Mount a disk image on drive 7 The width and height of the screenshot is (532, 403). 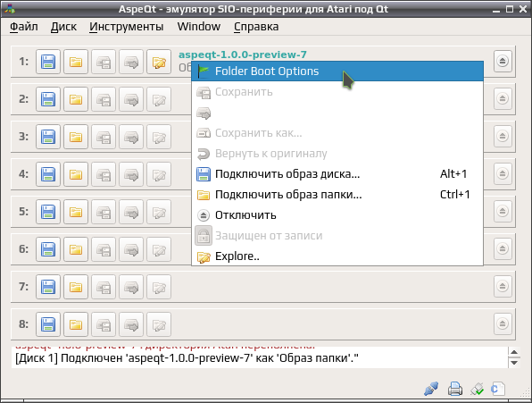(48, 287)
